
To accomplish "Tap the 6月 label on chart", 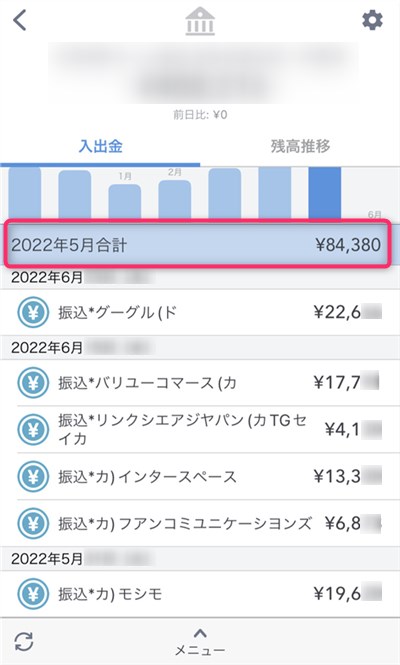I will (374, 214).
